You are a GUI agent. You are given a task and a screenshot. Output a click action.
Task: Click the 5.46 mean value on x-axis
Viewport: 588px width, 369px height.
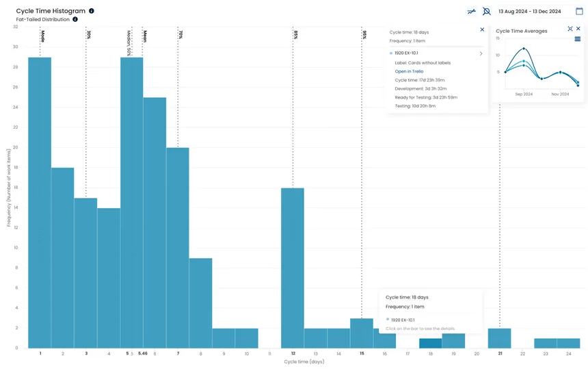pos(142,354)
